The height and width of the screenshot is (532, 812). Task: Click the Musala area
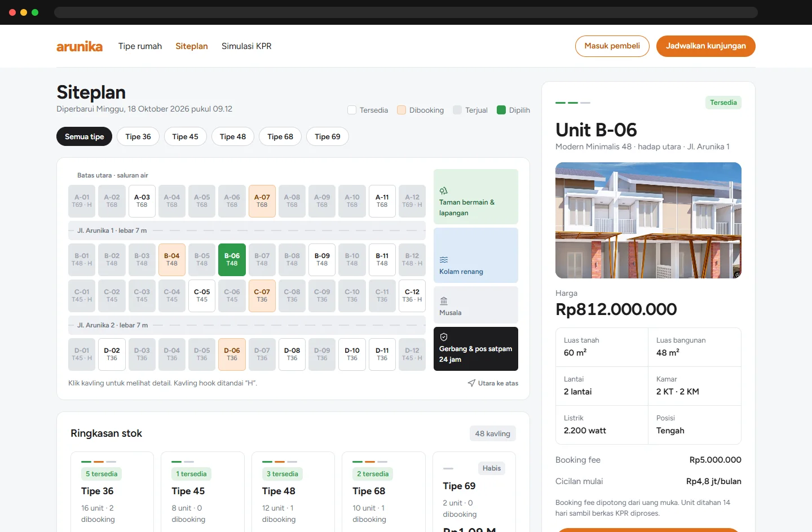[x=476, y=305]
